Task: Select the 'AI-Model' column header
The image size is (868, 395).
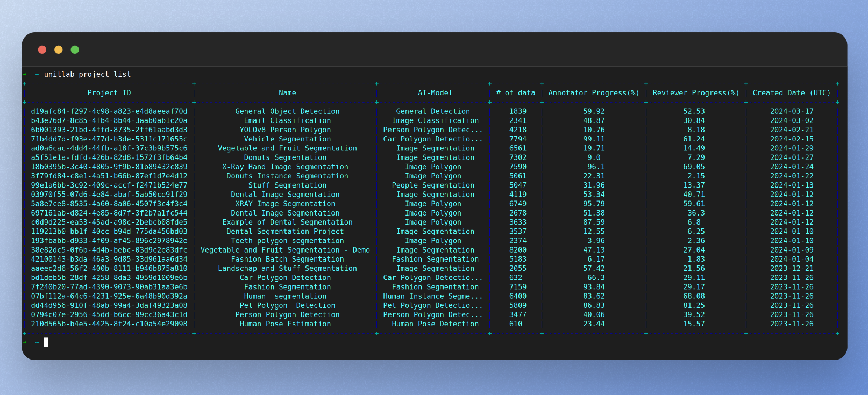Action: coord(435,93)
